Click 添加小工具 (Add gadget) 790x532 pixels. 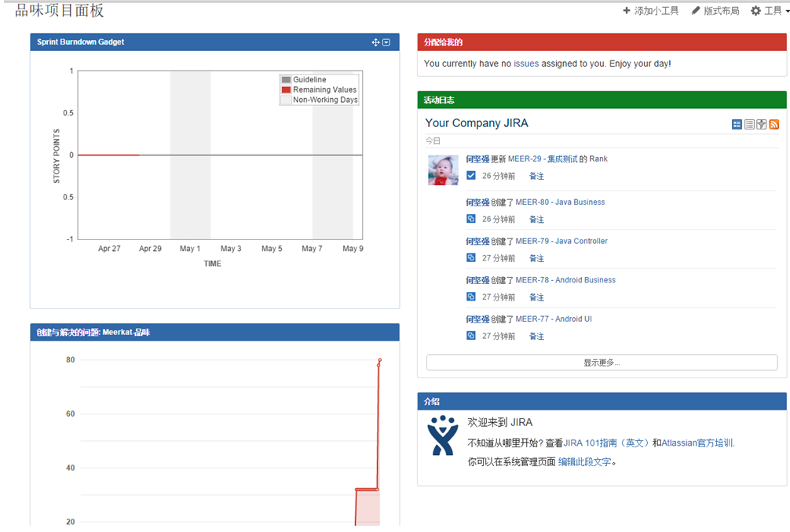(650, 11)
